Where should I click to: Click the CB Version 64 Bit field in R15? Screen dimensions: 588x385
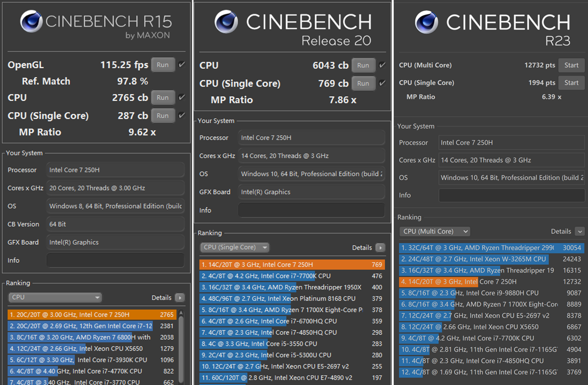point(116,224)
